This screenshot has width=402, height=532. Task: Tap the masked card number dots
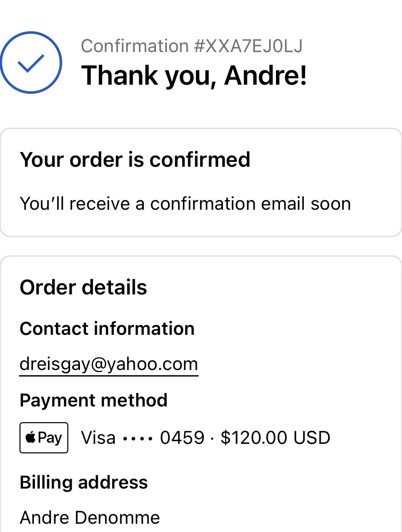pyautogui.click(x=138, y=438)
